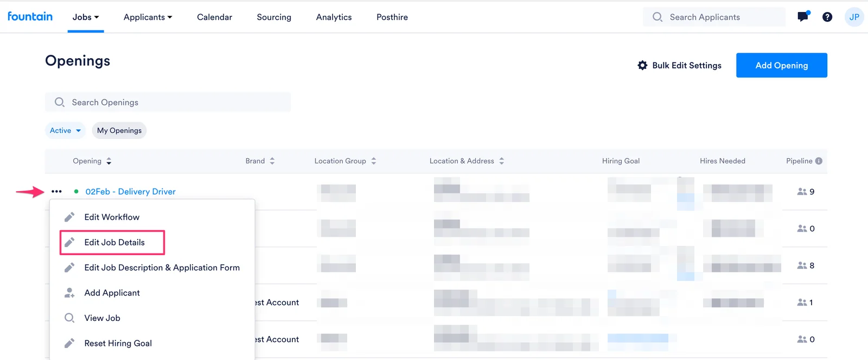Open the Jobs dropdown in the navbar
Screen dimensions: 868x360
click(x=86, y=17)
